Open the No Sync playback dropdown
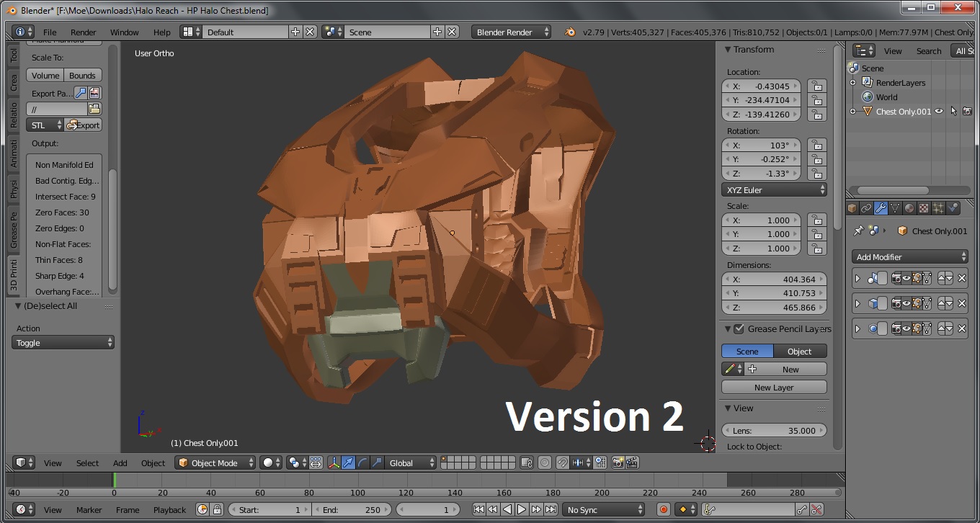 point(603,509)
